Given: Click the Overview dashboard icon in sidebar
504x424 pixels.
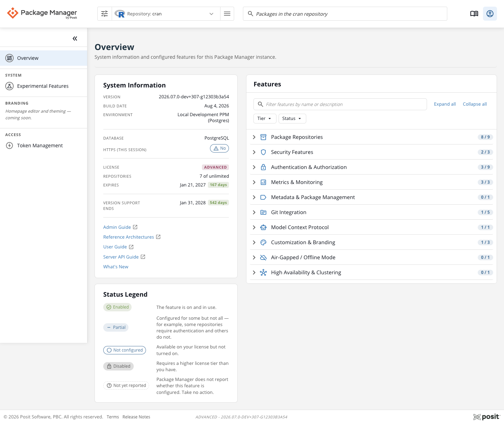Looking at the screenshot, I should point(9,58).
